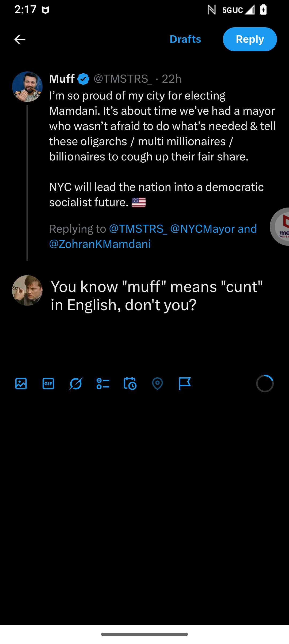The width and height of the screenshot is (289, 644).
Task: Tap the bottom home gesture bar
Action: coord(144,634)
